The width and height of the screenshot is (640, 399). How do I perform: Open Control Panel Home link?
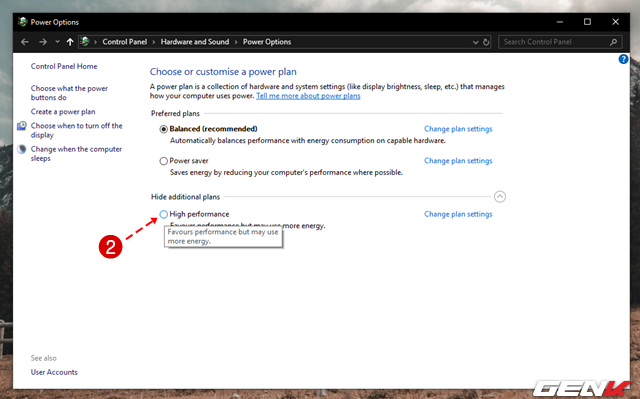coord(64,66)
